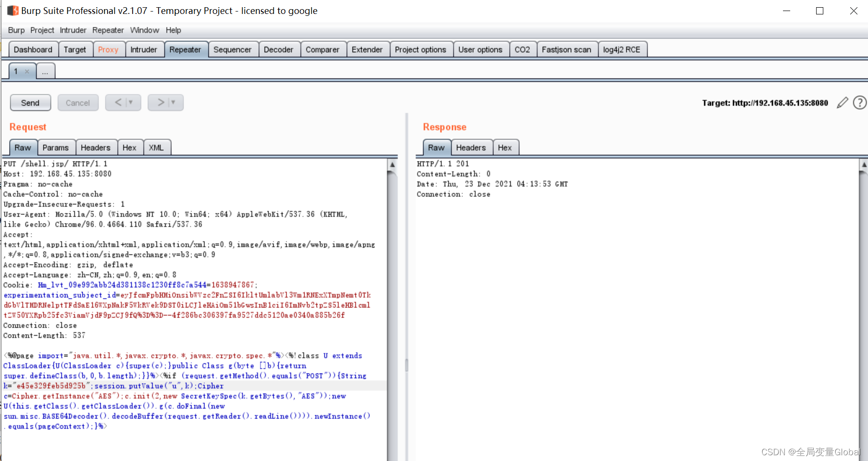868x461 pixels.
Task: Open the Project options tab
Action: tap(420, 50)
